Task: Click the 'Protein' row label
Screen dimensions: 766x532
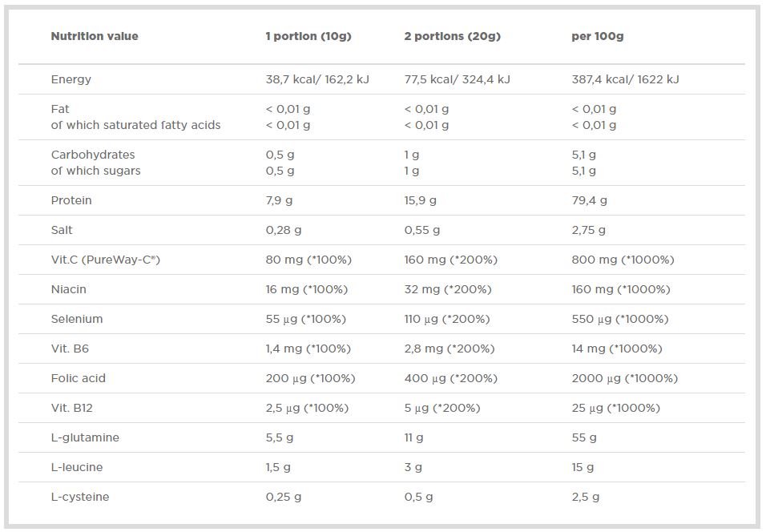Action: coord(71,200)
